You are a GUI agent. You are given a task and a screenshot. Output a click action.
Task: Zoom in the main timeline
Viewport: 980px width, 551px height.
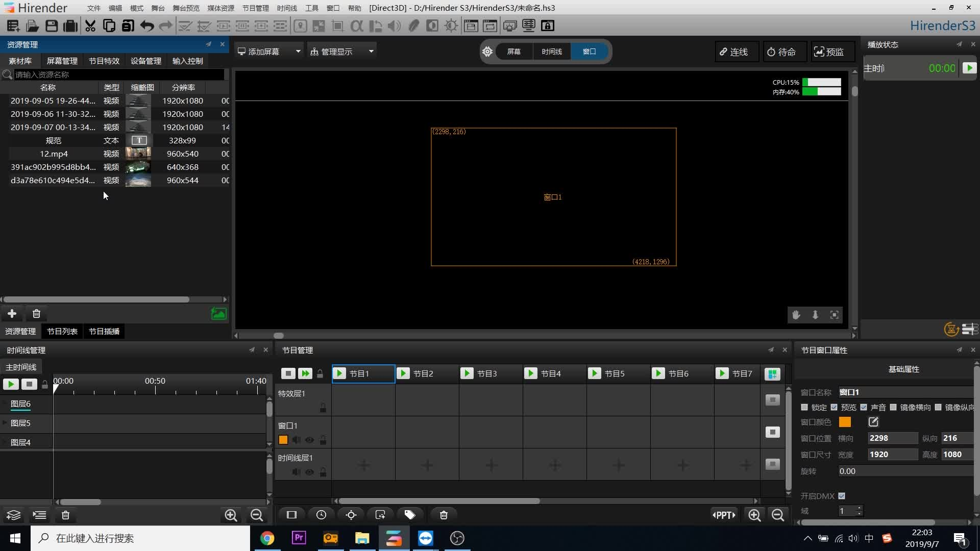tap(231, 515)
